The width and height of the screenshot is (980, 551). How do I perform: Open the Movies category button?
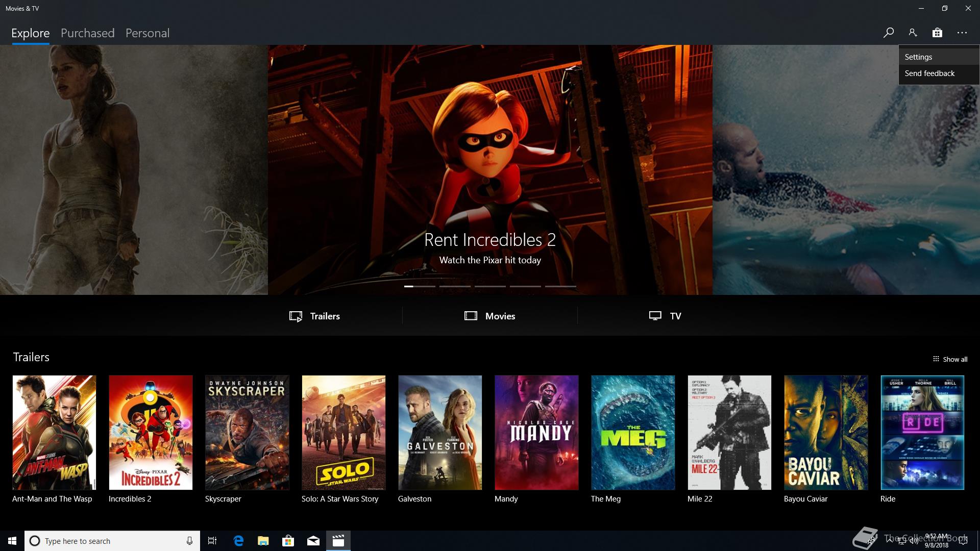[x=490, y=316]
